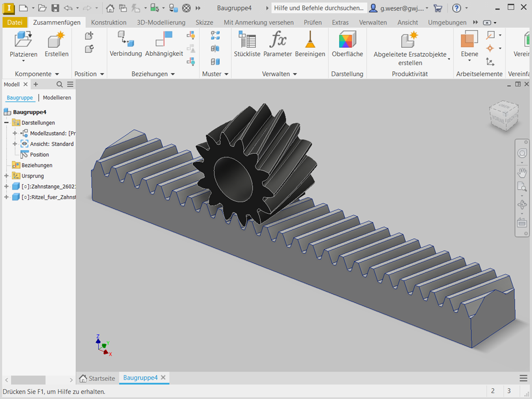Open the Abhängigkeit constraint tool
The height and width of the screenshot is (399, 532).
[x=164, y=40]
